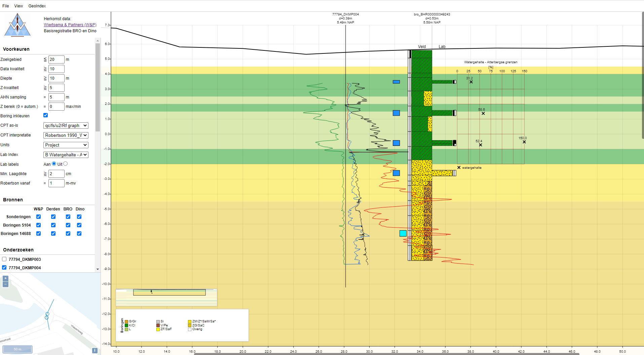This screenshot has height=355, width=644.
Task: Open the GeoIndex menu
Action: pos(37,6)
